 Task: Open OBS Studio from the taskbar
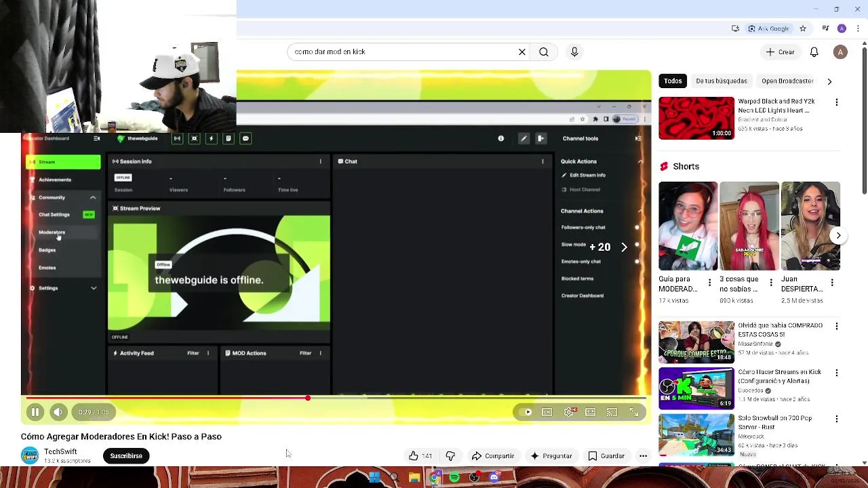click(x=475, y=478)
